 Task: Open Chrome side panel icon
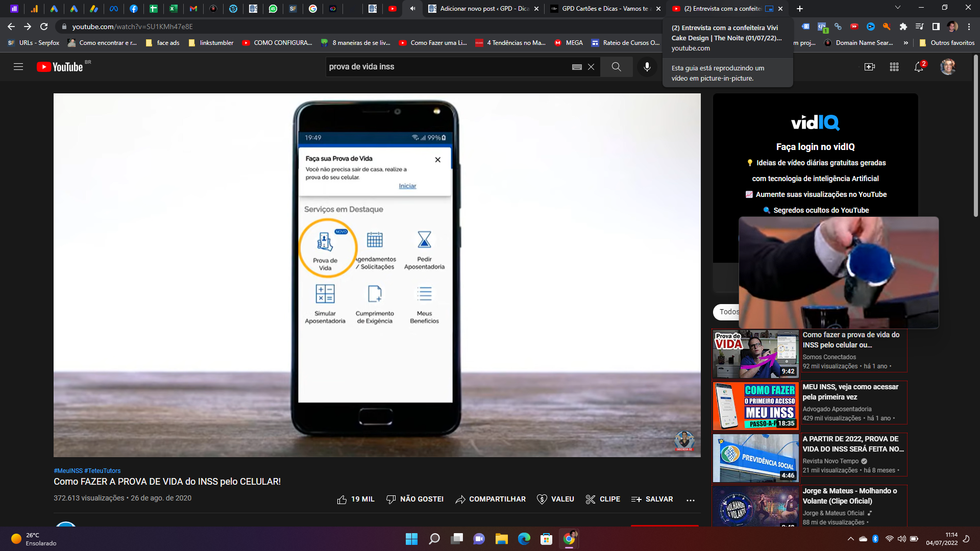pos(936,27)
